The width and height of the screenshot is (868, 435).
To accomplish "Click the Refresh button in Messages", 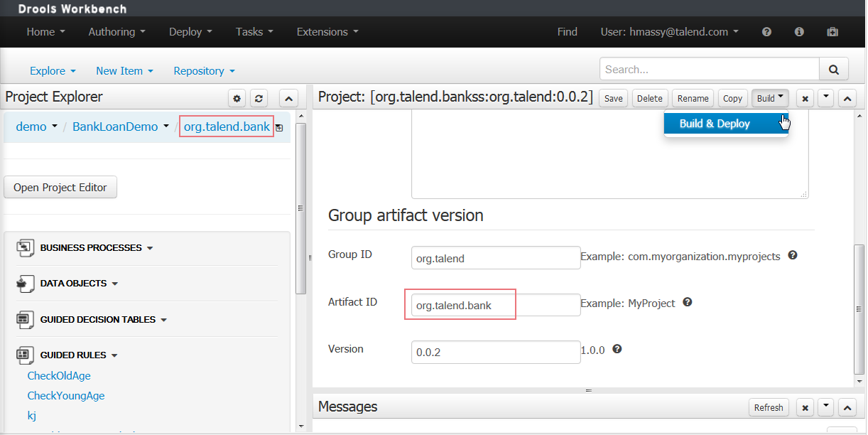I will click(769, 407).
